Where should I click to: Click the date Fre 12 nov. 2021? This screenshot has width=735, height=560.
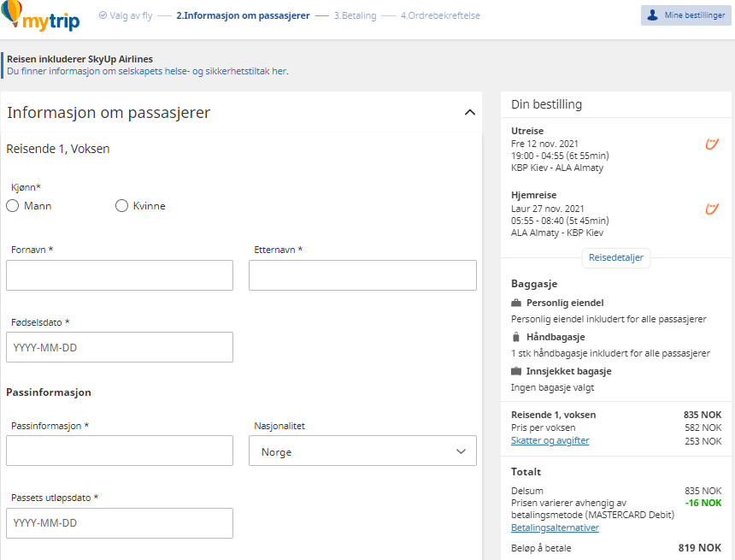544,144
